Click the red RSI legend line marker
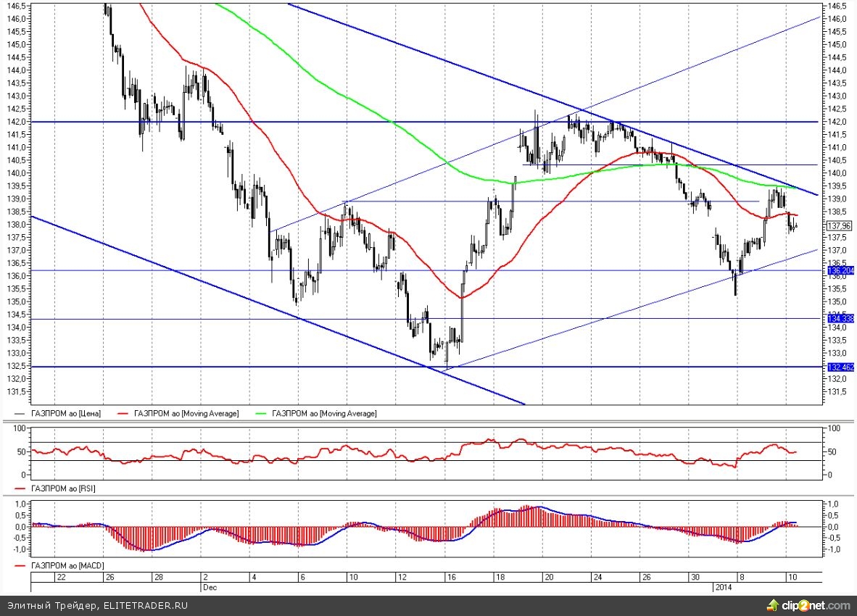 click(x=22, y=489)
